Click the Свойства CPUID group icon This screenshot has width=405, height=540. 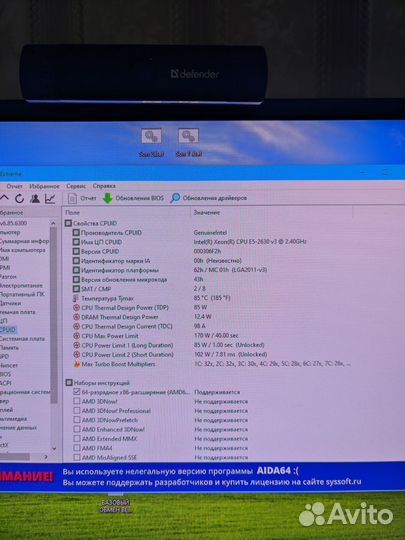[x=68, y=224]
